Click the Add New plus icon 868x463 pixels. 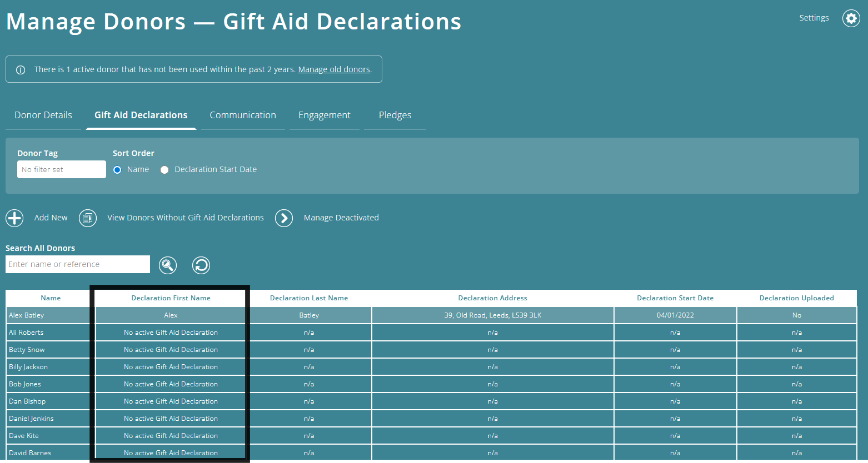(x=14, y=218)
